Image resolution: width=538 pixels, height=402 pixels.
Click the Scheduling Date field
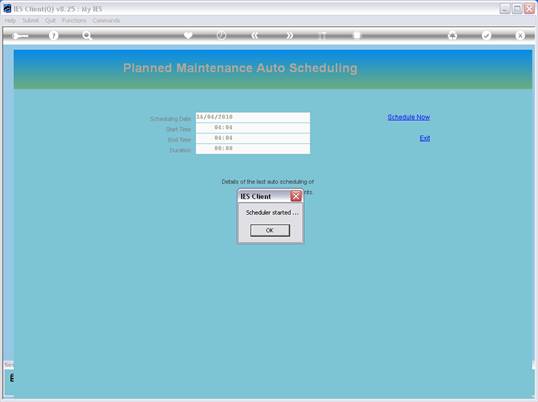tap(253, 117)
